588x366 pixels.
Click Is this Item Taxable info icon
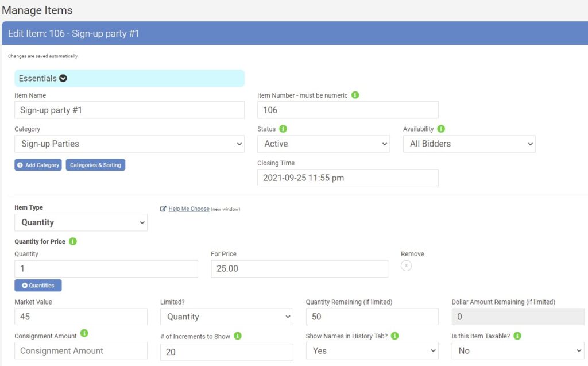coord(517,336)
